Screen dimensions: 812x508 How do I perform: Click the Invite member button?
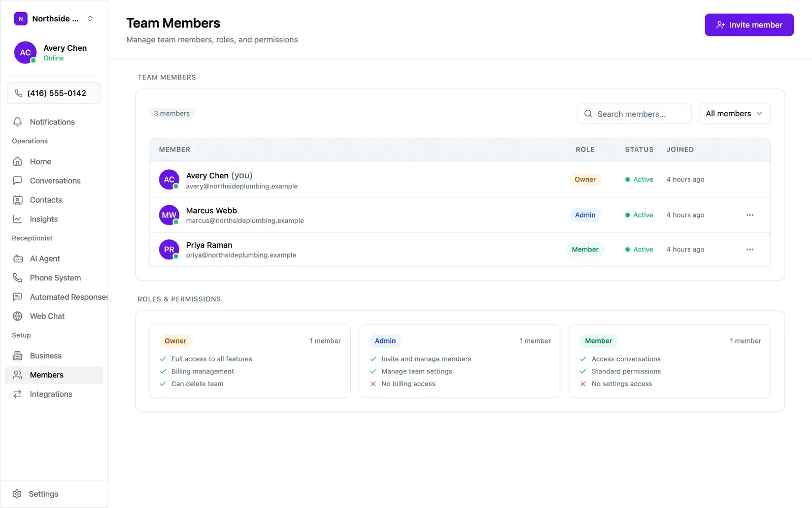749,25
